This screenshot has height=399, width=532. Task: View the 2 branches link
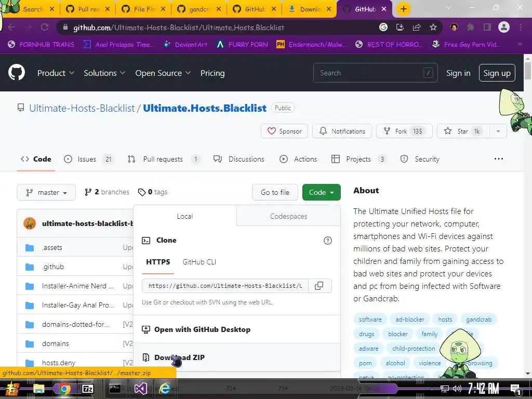(107, 192)
